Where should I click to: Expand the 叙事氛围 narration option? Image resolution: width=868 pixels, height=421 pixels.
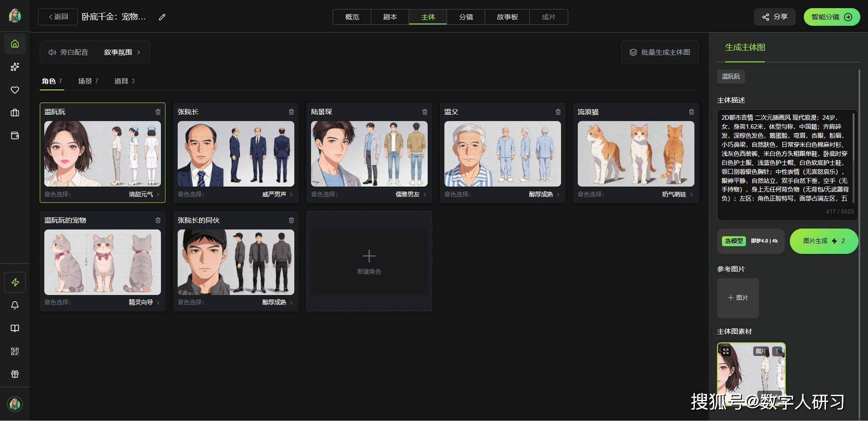point(122,52)
